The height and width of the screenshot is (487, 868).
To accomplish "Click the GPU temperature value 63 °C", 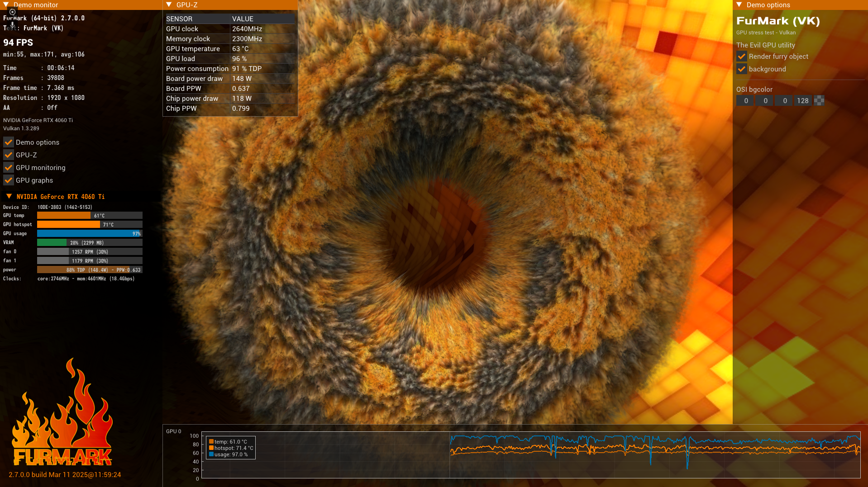I will click(x=240, y=48).
